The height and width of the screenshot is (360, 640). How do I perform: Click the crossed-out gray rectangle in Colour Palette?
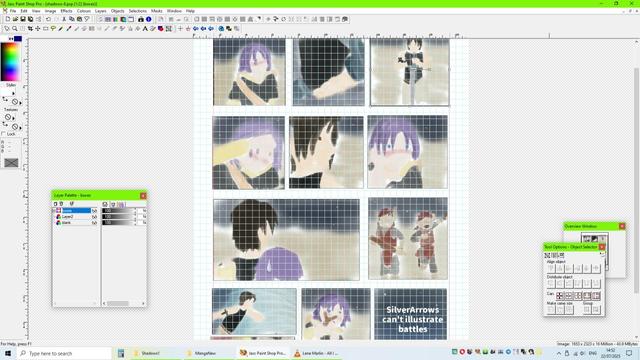click(11, 163)
